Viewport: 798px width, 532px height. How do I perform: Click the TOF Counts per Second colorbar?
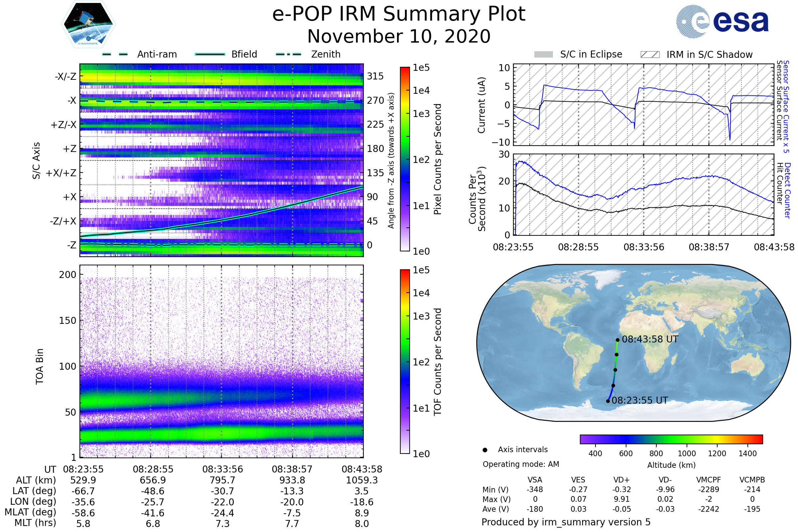[x=405, y=362]
